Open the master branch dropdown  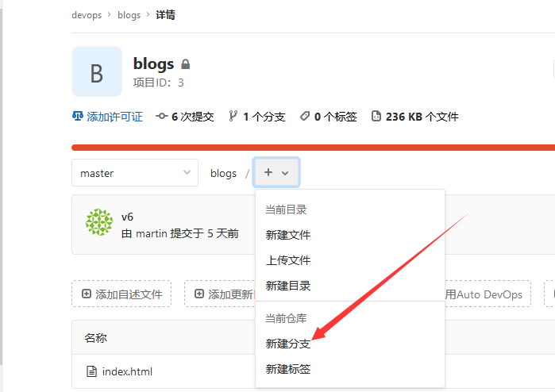click(134, 173)
